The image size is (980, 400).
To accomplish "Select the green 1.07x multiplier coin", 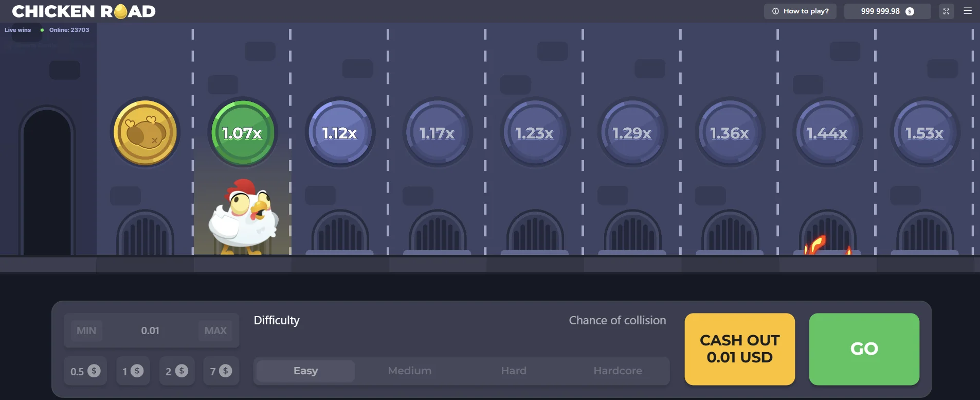I will [243, 133].
